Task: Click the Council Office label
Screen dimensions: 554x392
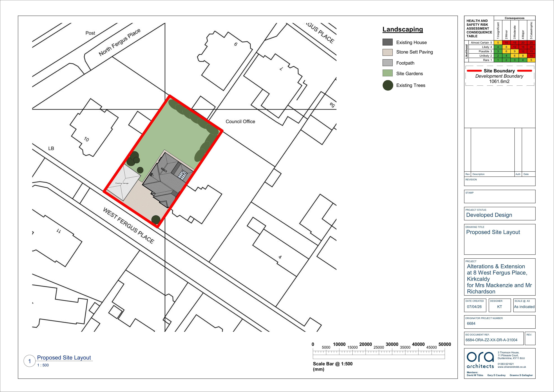Action: pos(240,121)
